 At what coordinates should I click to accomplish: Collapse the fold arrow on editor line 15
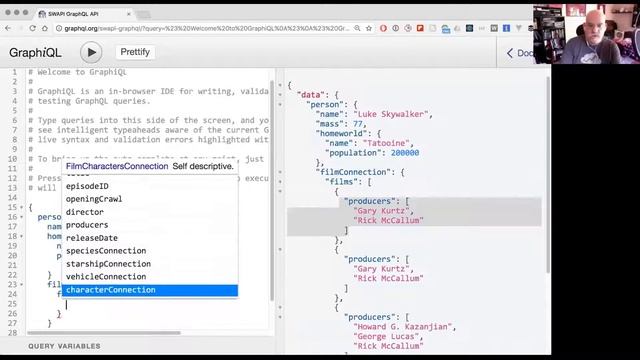pyautogui.click(x=22, y=207)
